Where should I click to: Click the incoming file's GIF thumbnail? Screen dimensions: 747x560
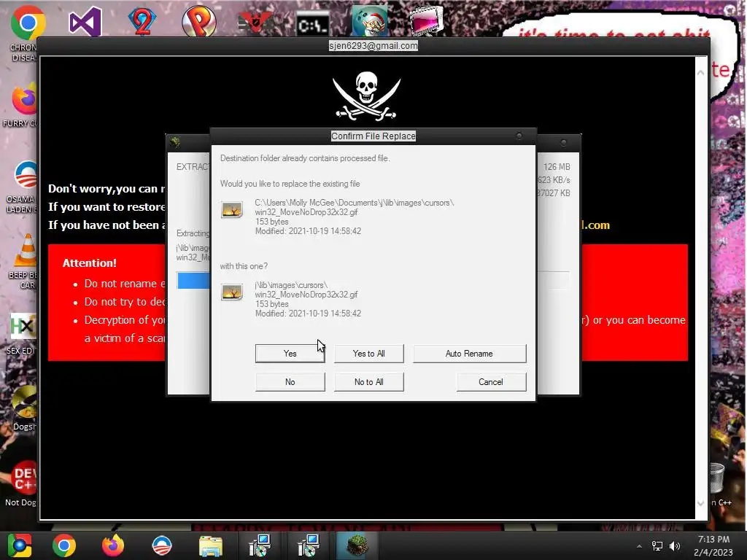click(x=232, y=292)
